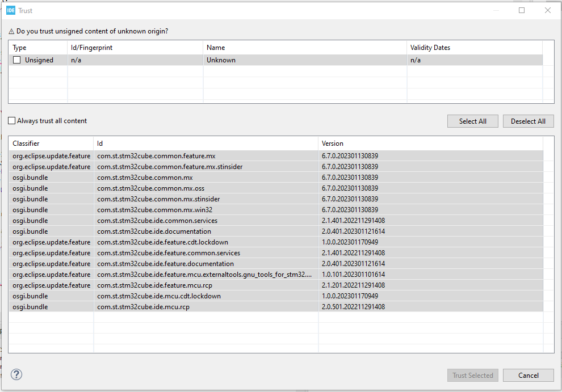The height and width of the screenshot is (392, 562).
Task: Select row com.st.stm32cube.ide.feature.documentation
Action: point(276,264)
